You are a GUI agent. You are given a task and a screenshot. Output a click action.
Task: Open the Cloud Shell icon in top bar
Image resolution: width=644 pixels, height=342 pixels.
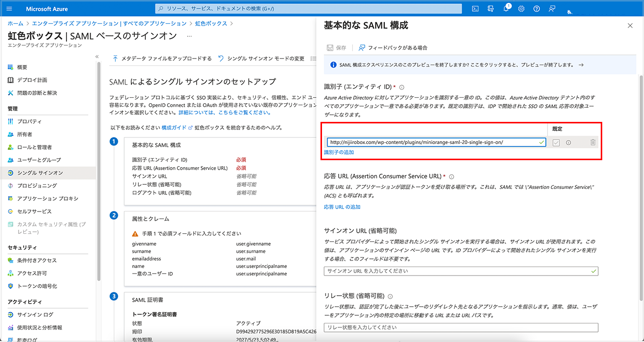pos(475,9)
